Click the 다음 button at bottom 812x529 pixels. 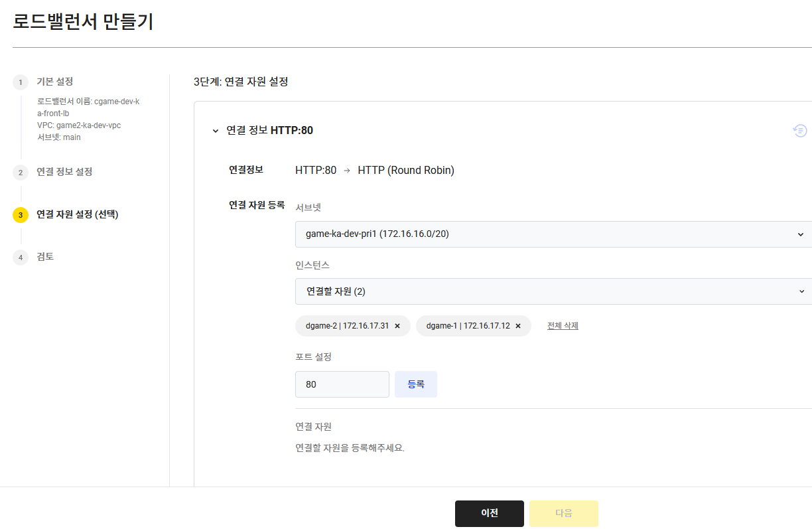coord(563,513)
